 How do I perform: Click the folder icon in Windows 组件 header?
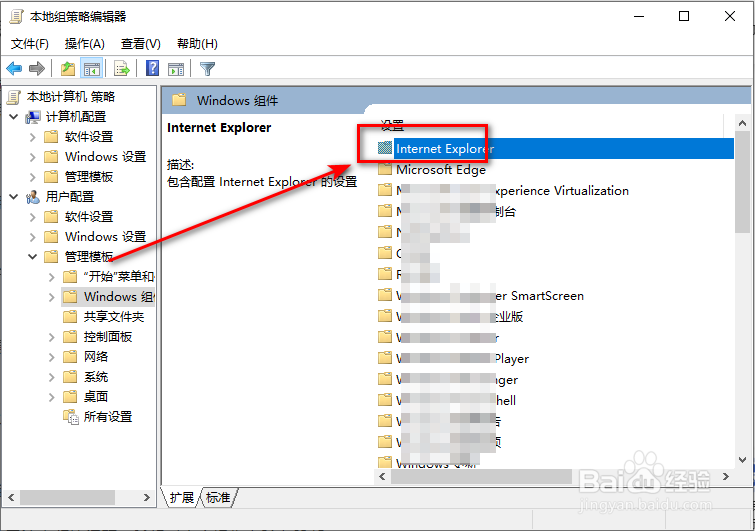coord(179,100)
